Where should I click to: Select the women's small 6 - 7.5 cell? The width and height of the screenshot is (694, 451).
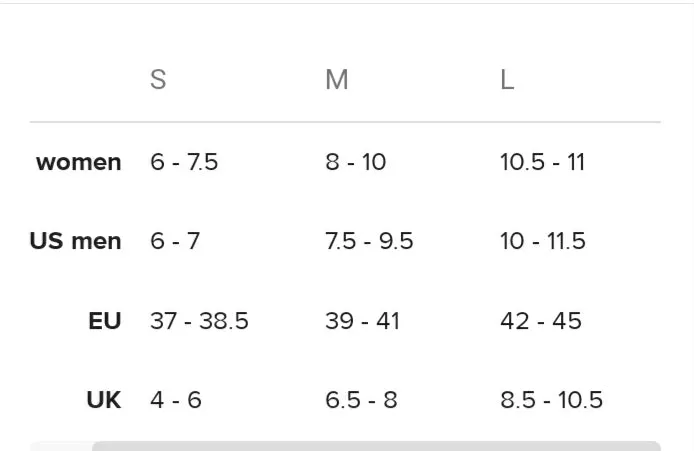[x=184, y=162]
